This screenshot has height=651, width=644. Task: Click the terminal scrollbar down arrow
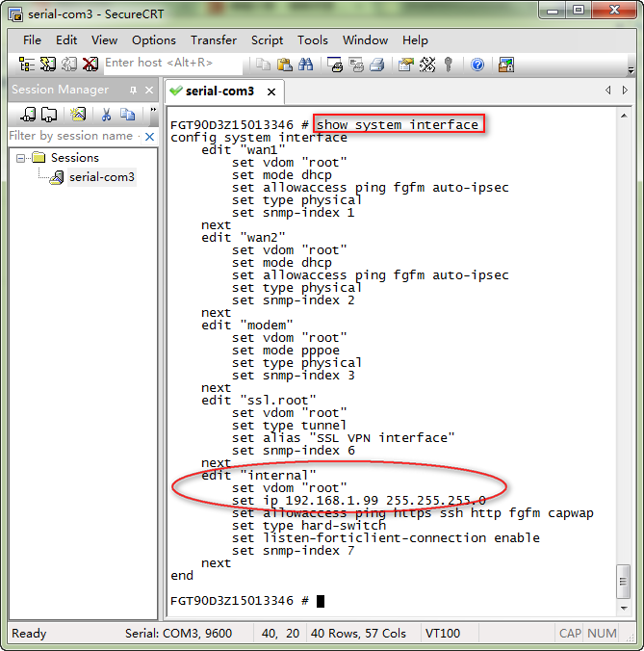[x=624, y=609]
